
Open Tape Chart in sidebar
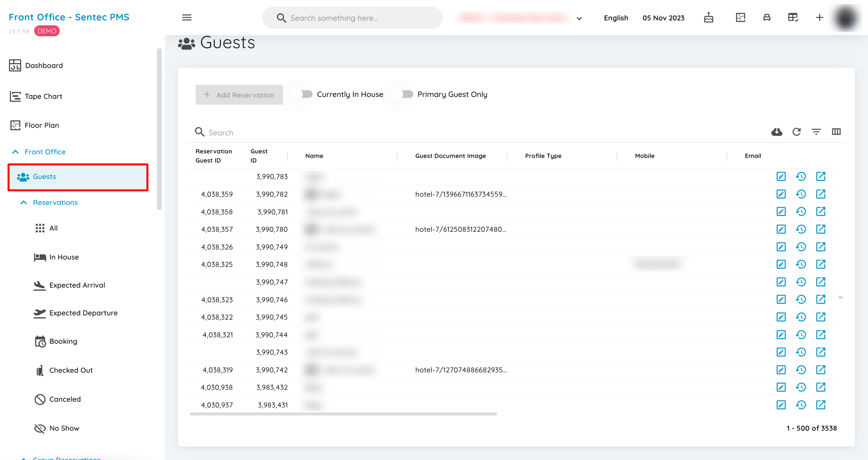pyautogui.click(x=36, y=96)
